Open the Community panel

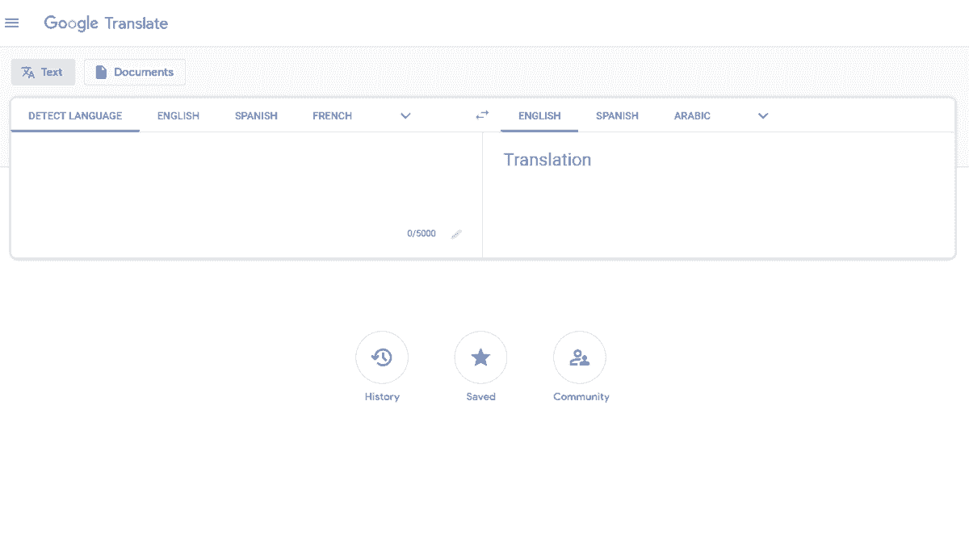click(580, 357)
